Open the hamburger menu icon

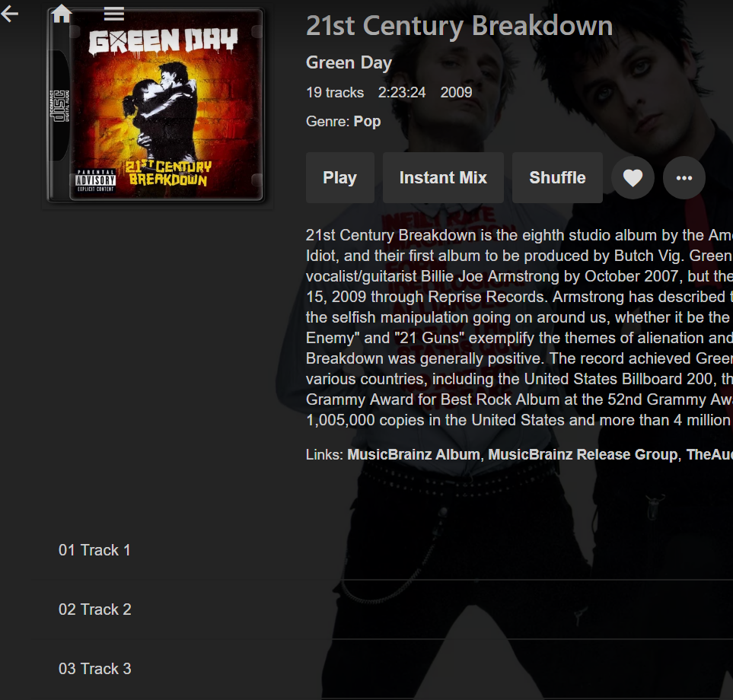pos(114,14)
